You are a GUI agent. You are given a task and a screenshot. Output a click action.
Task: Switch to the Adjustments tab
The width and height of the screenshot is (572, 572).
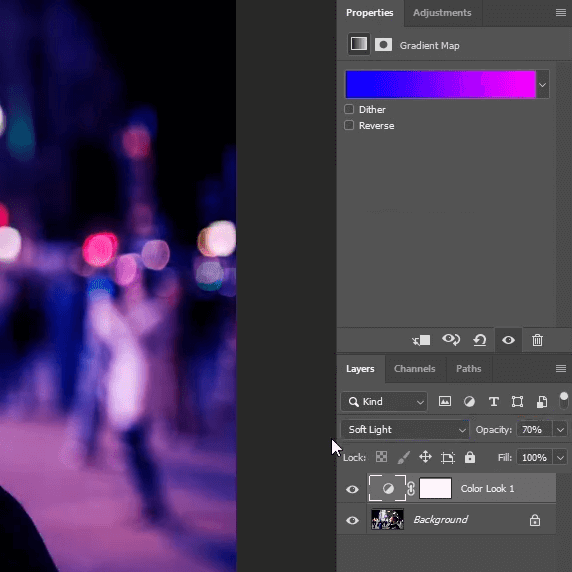pyautogui.click(x=442, y=13)
